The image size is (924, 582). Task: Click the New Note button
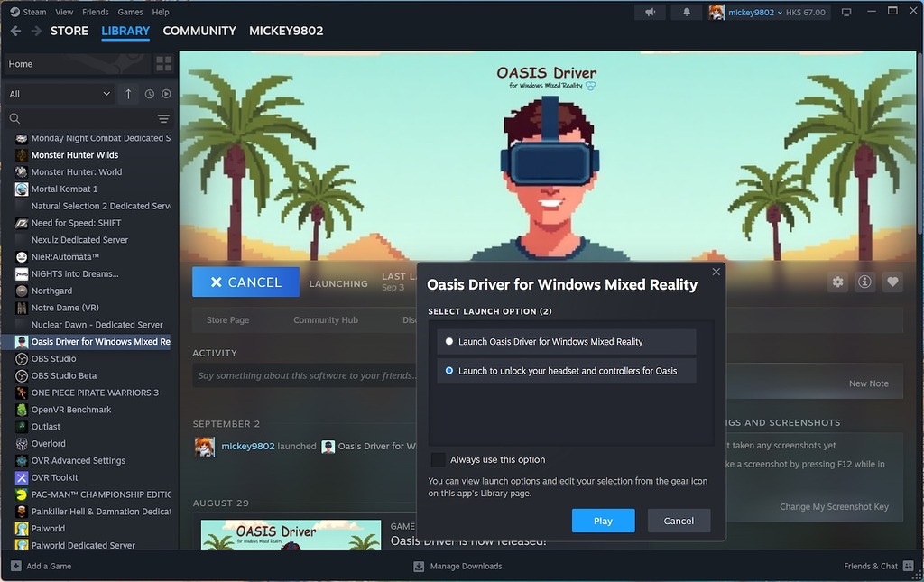tap(868, 383)
